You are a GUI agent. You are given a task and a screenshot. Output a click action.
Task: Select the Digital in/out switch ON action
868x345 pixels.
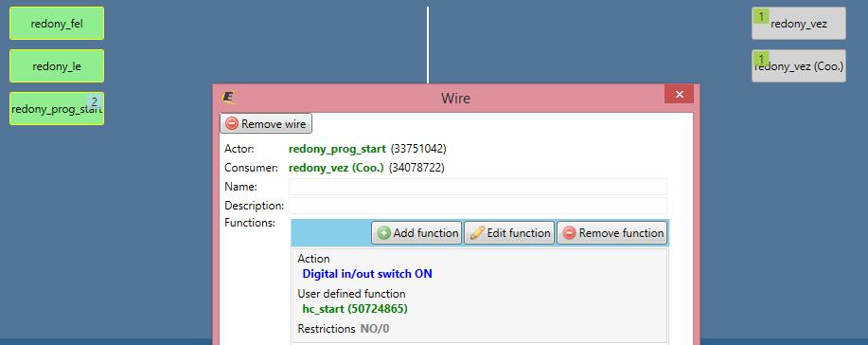pyautogui.click(x=367, y=274)
